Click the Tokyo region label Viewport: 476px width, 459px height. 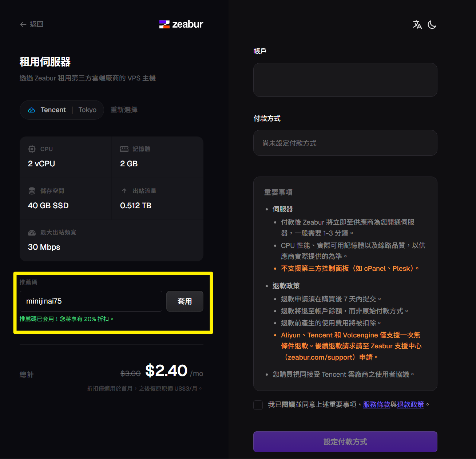pos(87,110)
